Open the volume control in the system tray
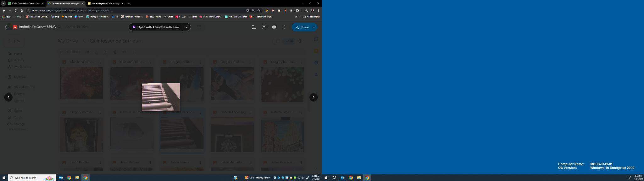 tap(303, 178)
